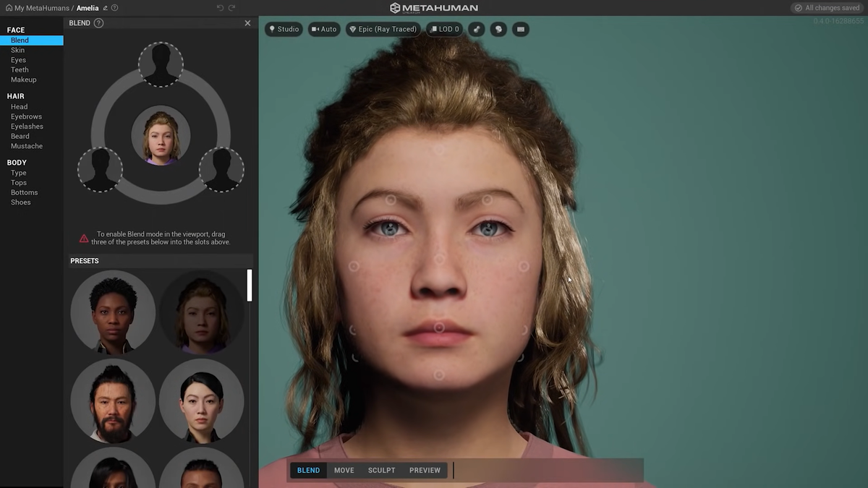
Task: Click the lips blend marker on the face
Action: click(x=438, y=328)
